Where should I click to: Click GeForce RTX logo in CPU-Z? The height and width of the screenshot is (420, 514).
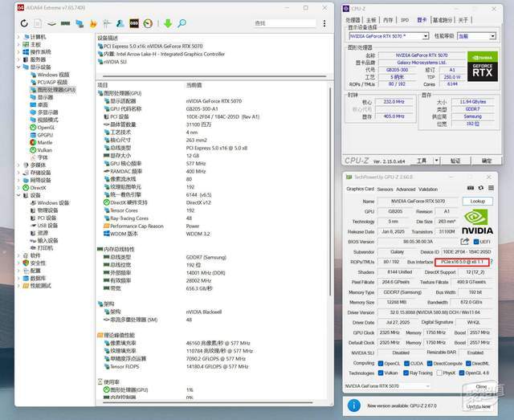coord(483,66)
